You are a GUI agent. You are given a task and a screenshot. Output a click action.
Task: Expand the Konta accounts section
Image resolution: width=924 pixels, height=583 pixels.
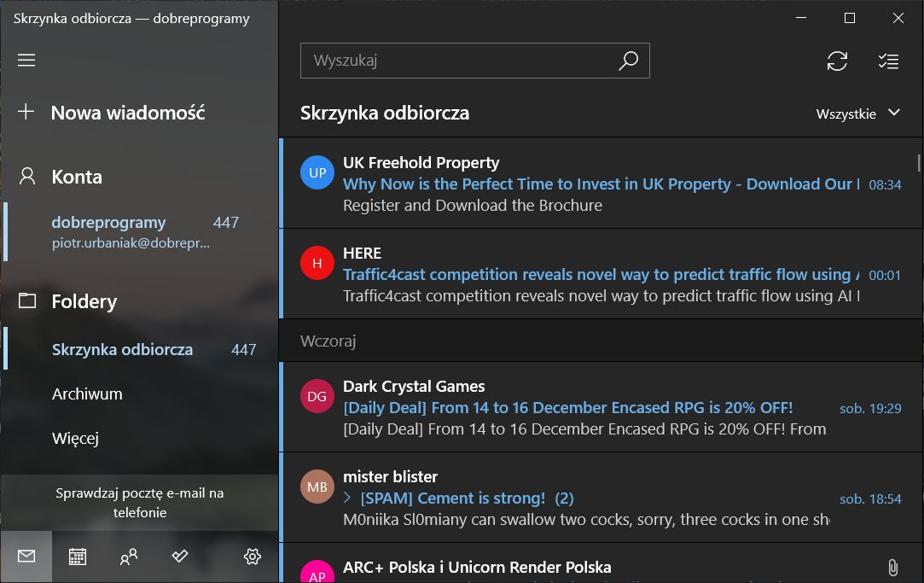tap(77, 177)
